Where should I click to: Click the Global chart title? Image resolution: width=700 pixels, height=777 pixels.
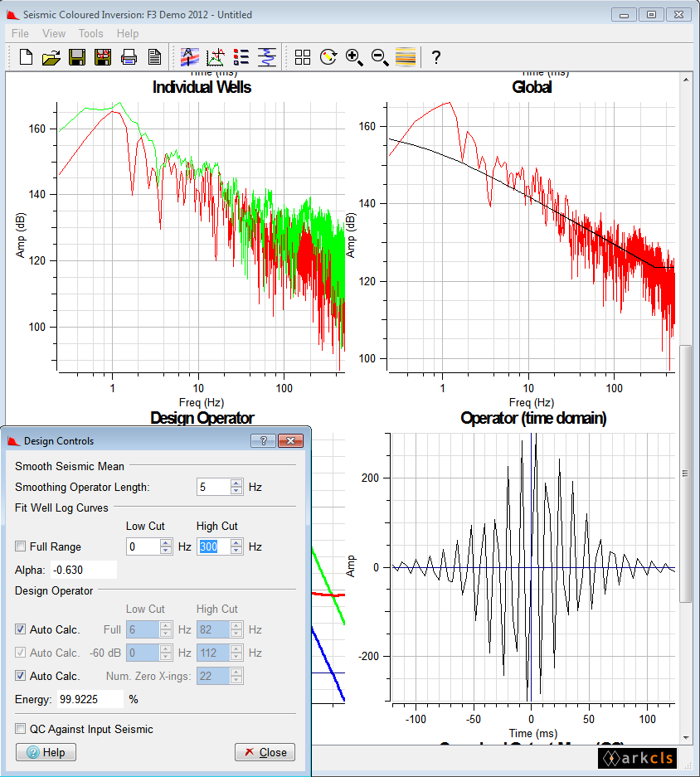[x=532, y=87]
